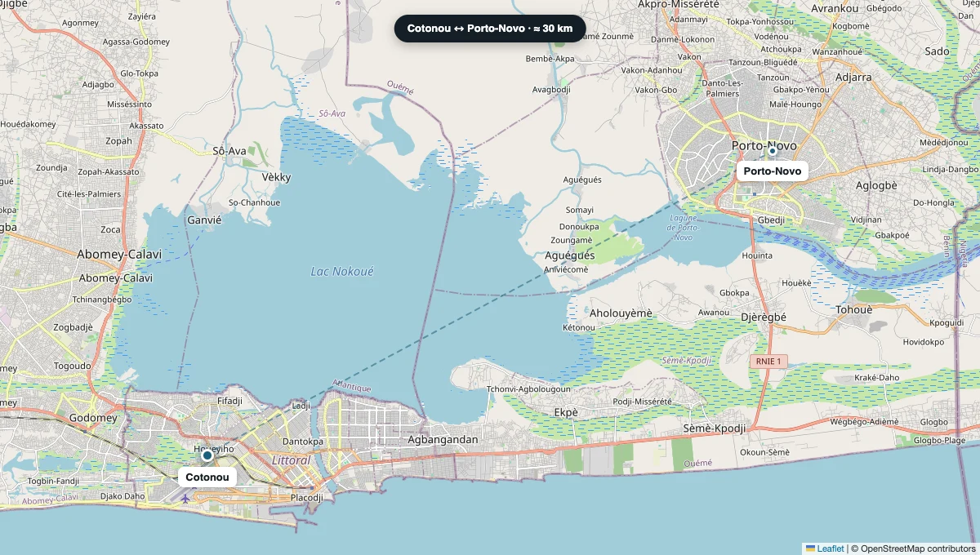This screenshot has width=980, height=555.
Task: Click the Placodji label
Action: pyautogui.click(x=307, y=497)
